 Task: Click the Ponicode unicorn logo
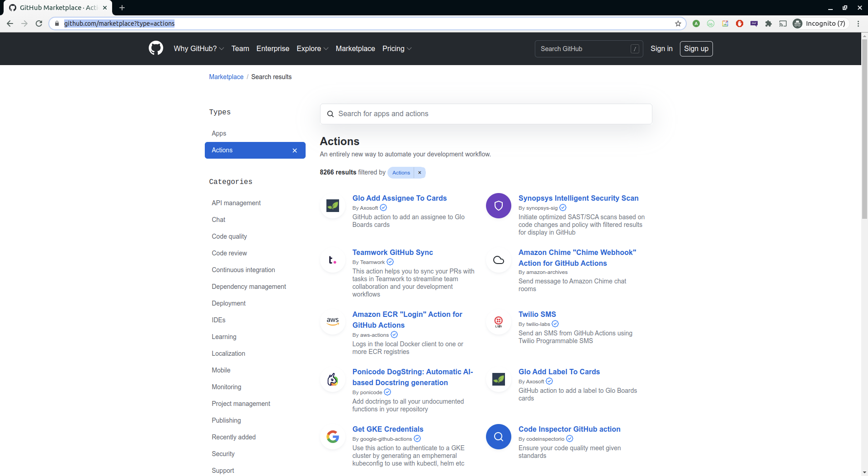tap(333, 379)
